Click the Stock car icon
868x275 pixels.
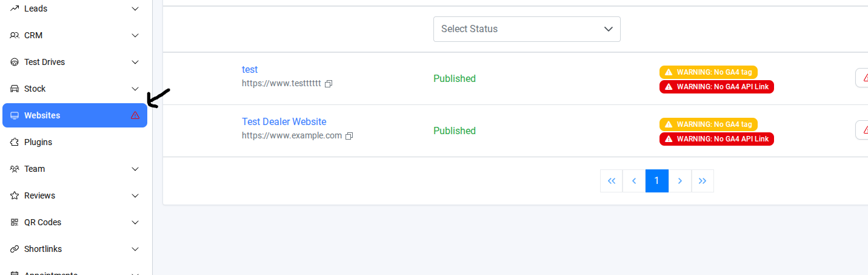click(15, 89)
